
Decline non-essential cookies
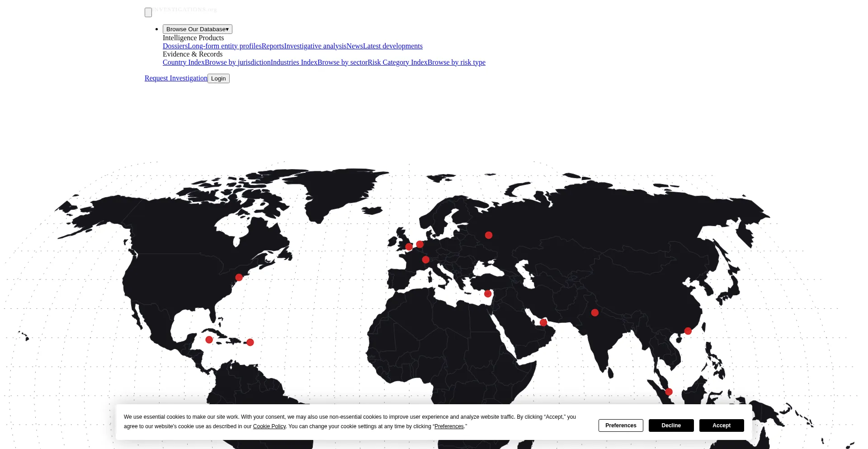coord(671,425)
